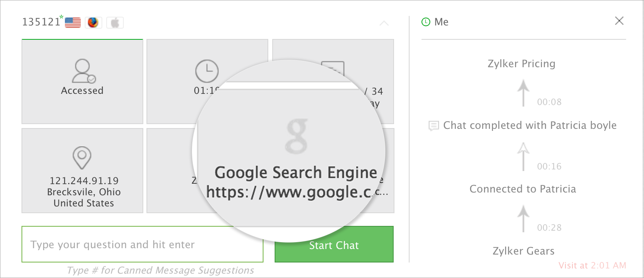Click the IP address 121.244.91.19 tile
644x278 pixels.
[84, 181]
